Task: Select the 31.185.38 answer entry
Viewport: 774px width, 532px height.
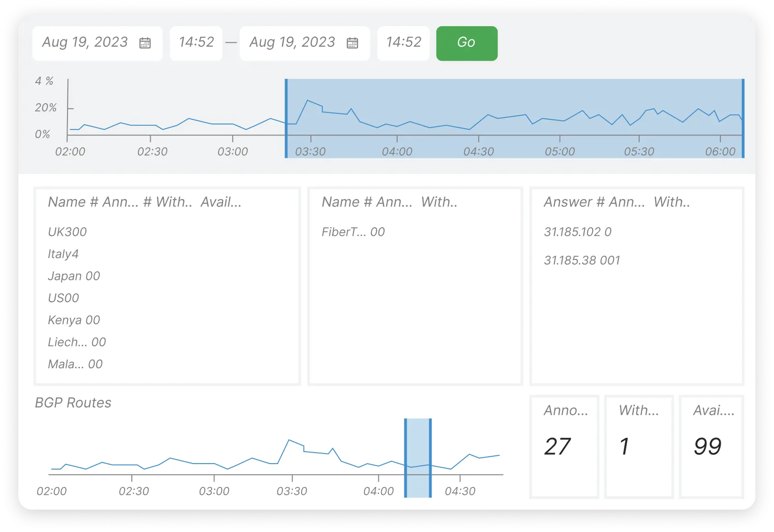Action: point(582,260)
